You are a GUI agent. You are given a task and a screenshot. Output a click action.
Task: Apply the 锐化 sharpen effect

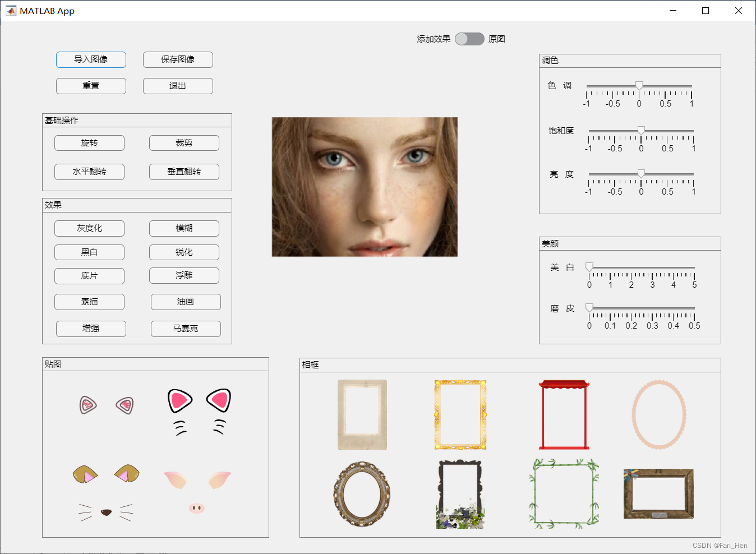[x=184, y=252]
